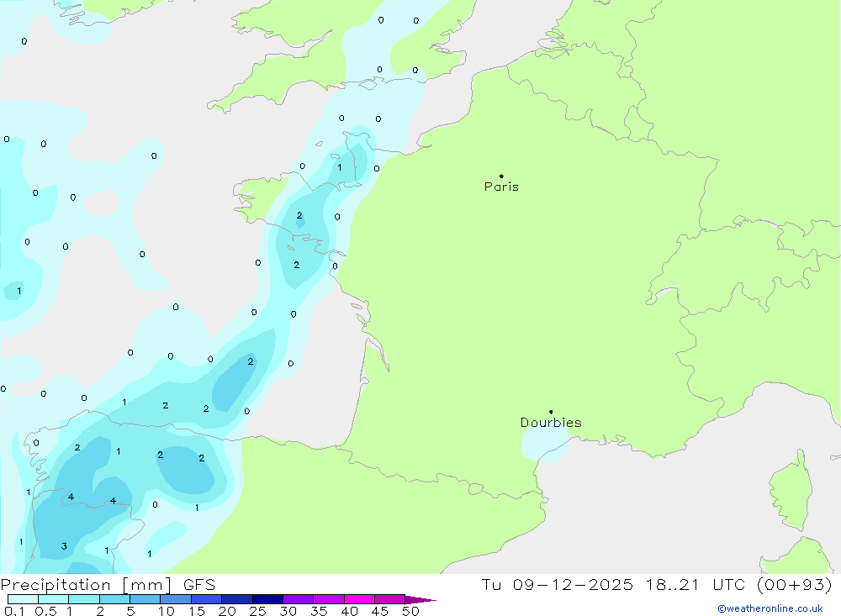
Task: Click the legend label 25
Action: tap(257, 611)
